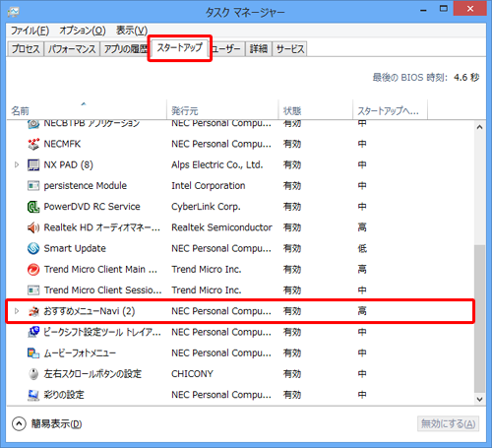Sort by the 名前 column header
This screenshot has width=492, height=448.
(87, 110)
